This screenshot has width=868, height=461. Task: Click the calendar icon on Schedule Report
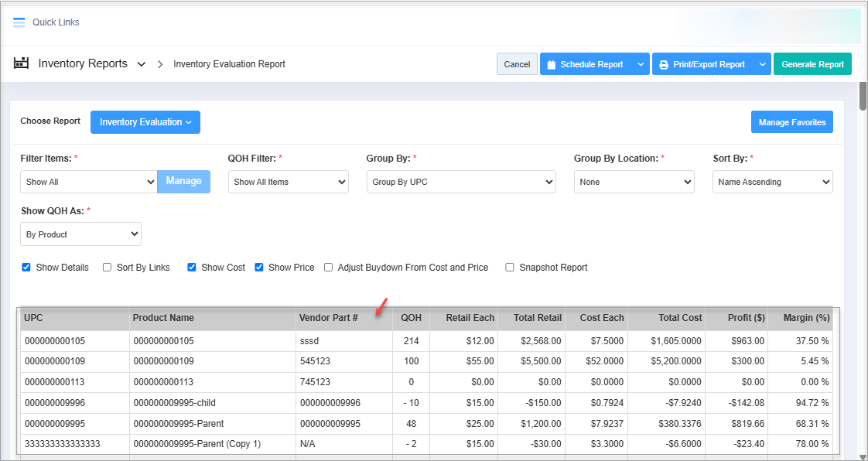(552, 65)
